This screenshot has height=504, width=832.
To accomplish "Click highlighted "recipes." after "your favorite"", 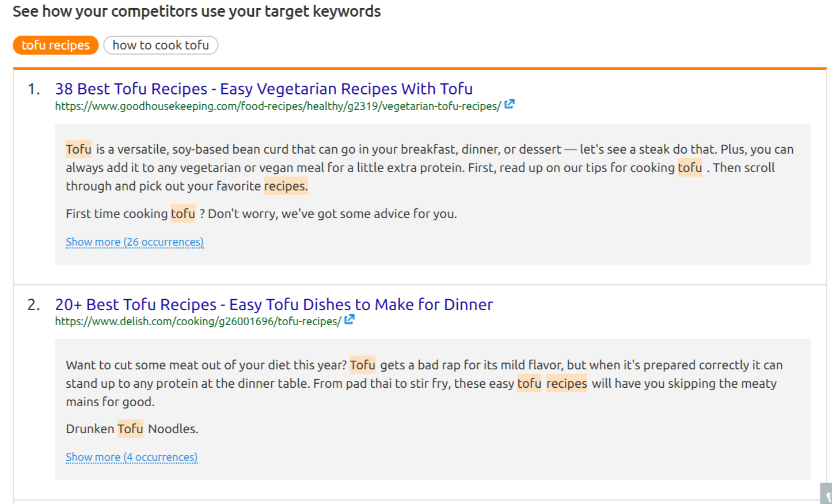I will coord(286,186).
